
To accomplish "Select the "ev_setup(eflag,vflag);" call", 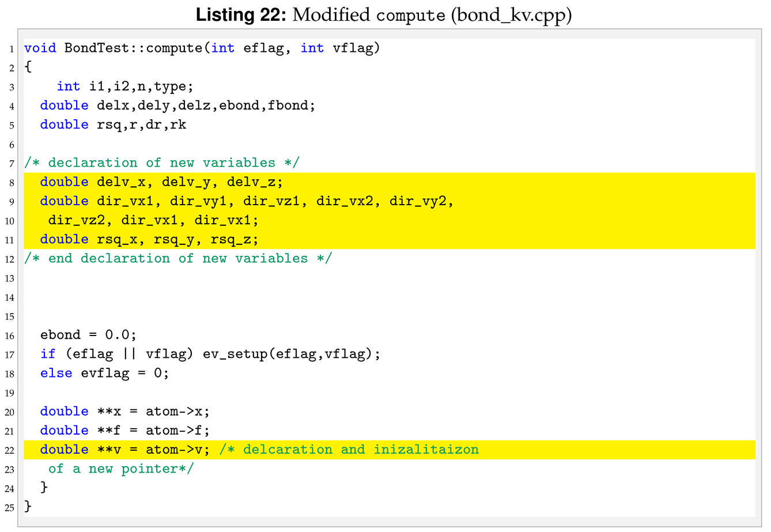I will 292,354.
